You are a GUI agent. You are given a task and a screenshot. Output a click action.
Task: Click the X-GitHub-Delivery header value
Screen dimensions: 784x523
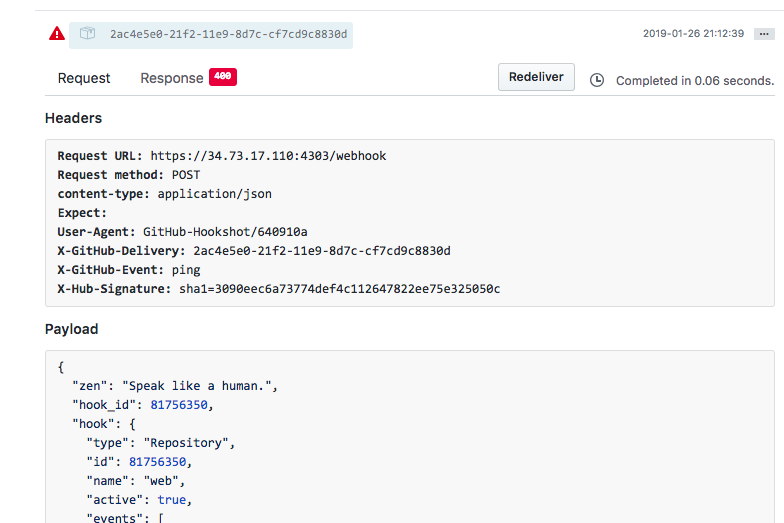[322, 251]
